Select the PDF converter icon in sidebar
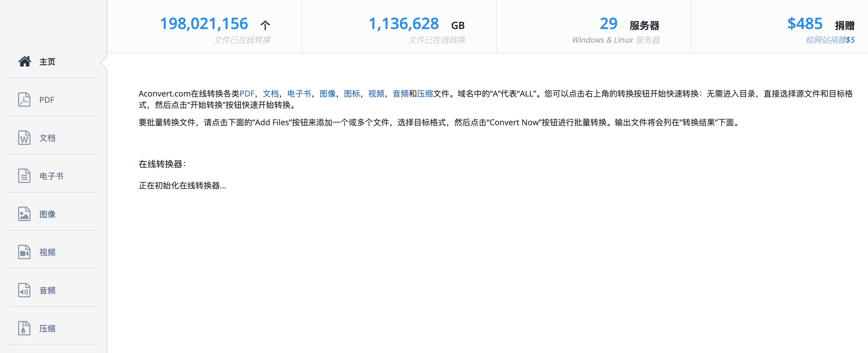This screenshot has width=868, height=353. click(24, 99)
